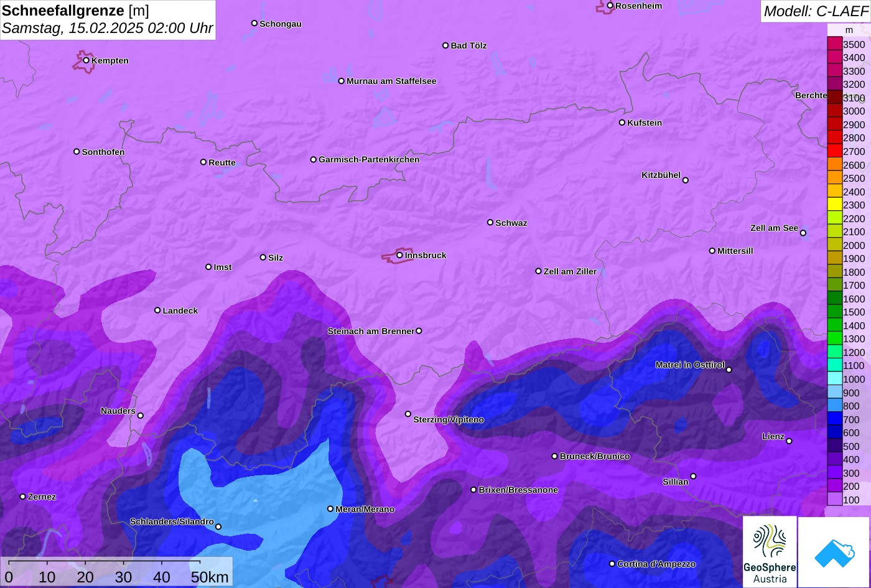Click the Matrei in Osttirol label
This screenshot has width=871, height=588.
point(690,365)
